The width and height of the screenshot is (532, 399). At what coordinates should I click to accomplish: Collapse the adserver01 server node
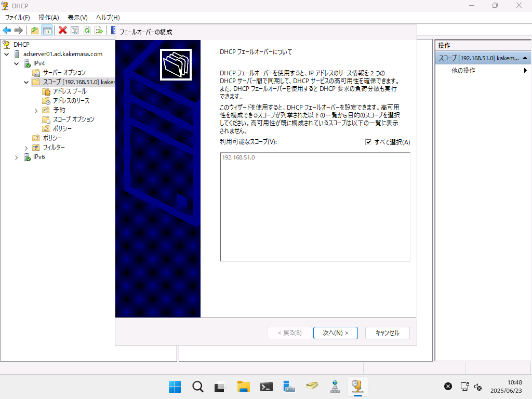point(6,54)
